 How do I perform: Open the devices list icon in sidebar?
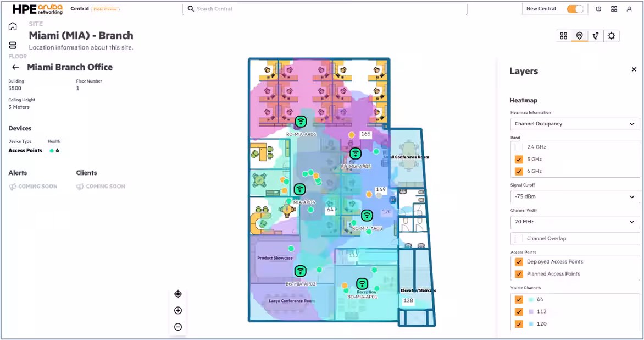coord(13,45)
